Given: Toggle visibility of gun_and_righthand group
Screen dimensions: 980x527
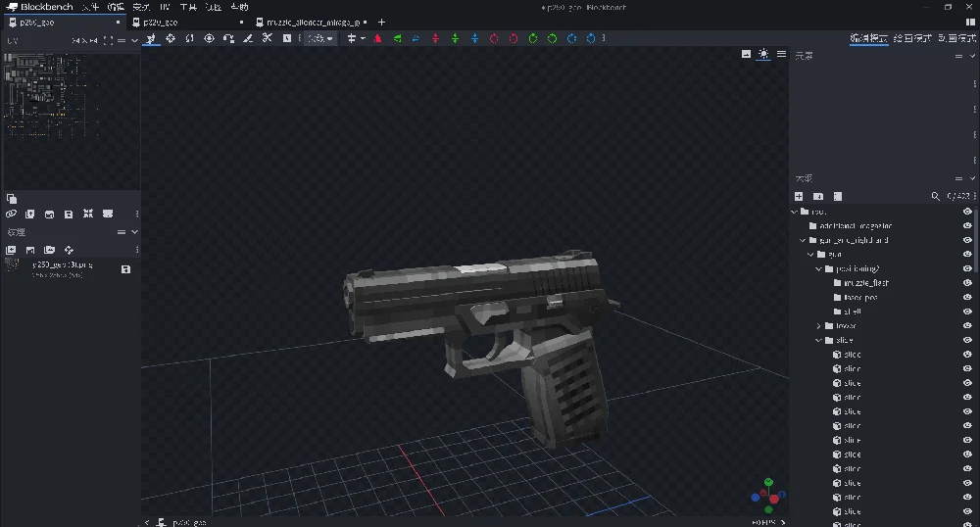Looking at the screenshot, I should click(x=967, y=240).
